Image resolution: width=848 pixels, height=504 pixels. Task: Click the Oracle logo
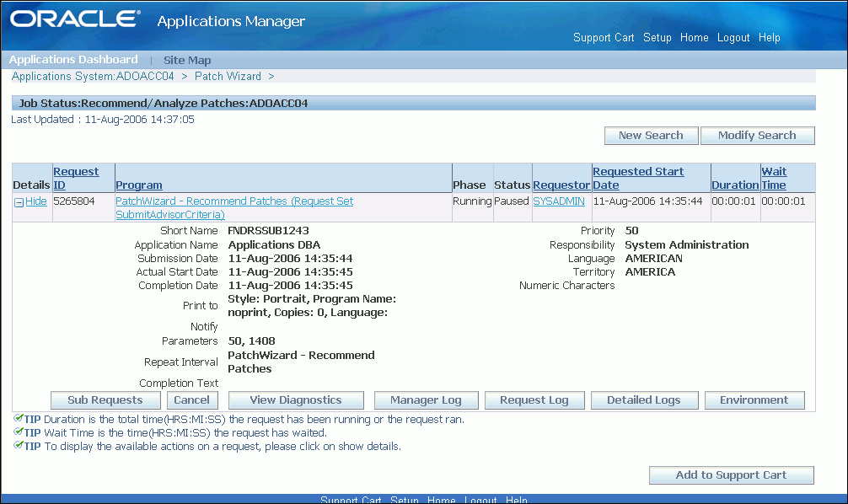click(x=75, y=19)
